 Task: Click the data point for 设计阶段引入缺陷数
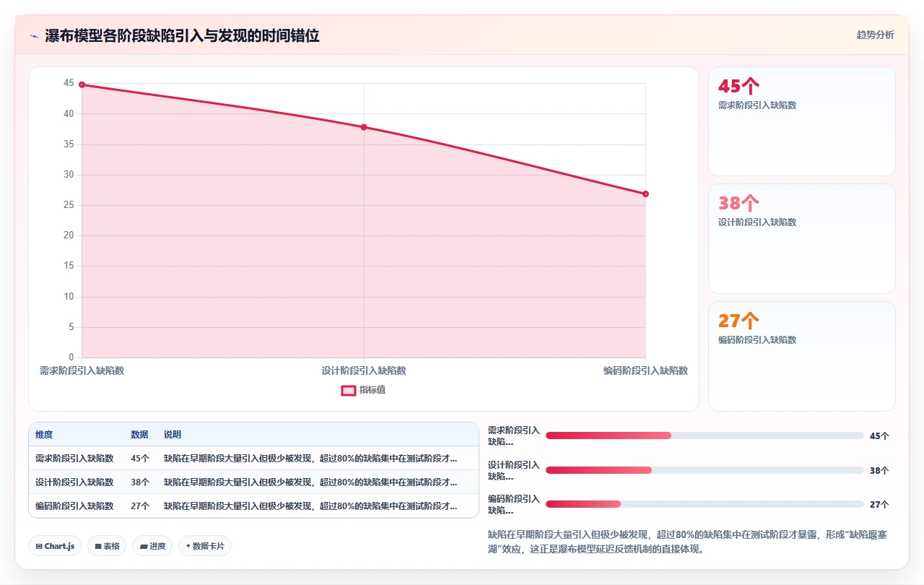364,127
